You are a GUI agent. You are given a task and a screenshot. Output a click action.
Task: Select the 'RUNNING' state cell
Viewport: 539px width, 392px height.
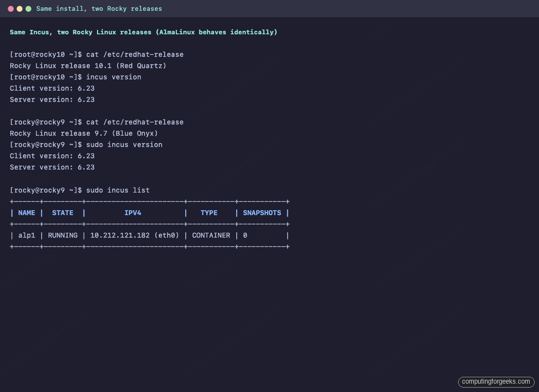coord(63,236)
